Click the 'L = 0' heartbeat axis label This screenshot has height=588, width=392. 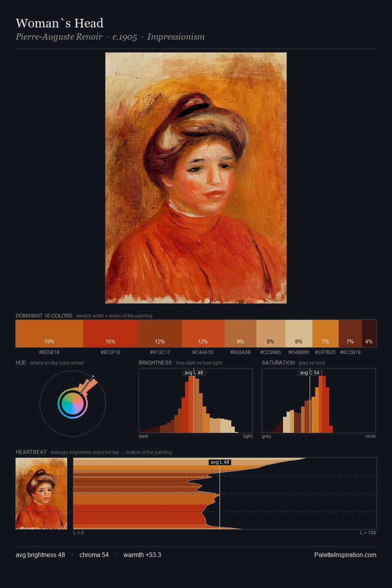click(78, 533)
